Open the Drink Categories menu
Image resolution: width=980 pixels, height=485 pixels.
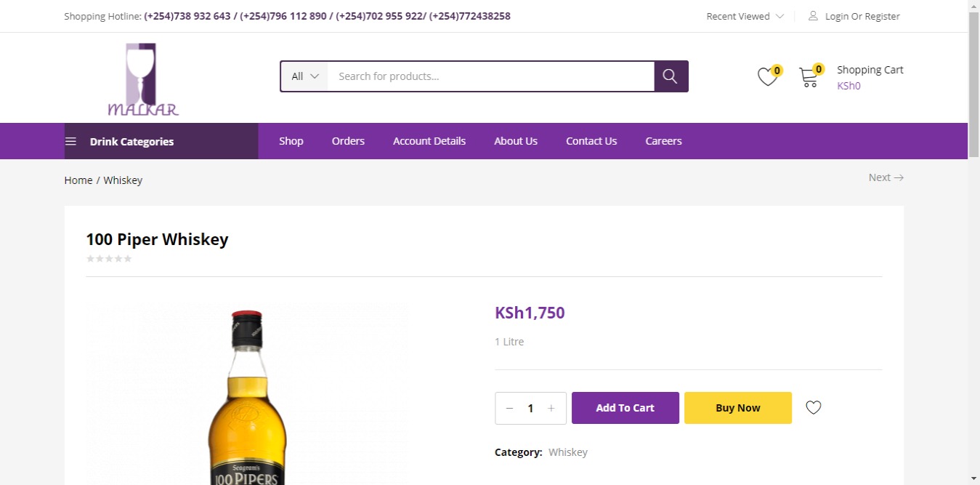131,142
